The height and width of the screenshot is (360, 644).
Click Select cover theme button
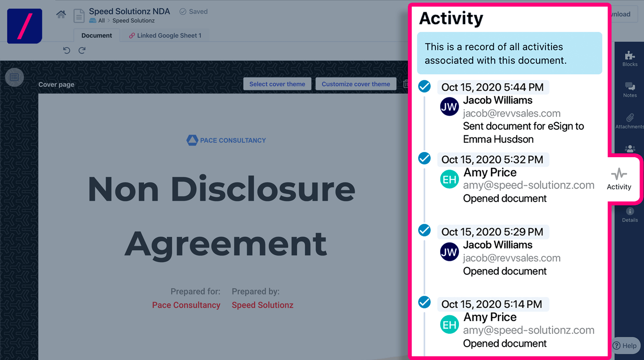click(x=277, y=84)
